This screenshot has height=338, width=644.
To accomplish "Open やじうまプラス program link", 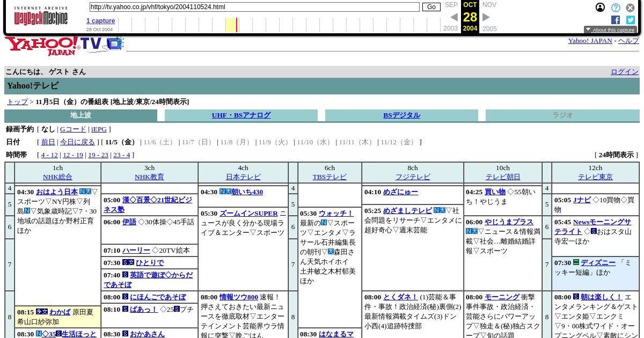I will [509, 222].
